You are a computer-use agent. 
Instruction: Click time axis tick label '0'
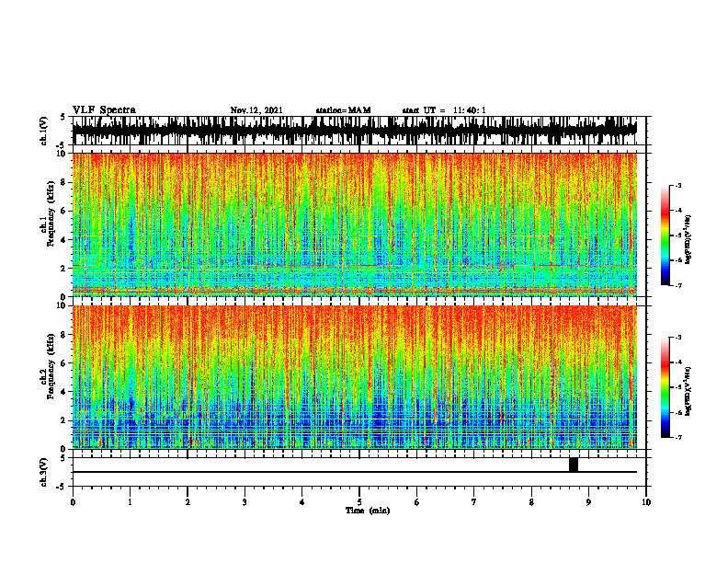(x=73, y=502)
